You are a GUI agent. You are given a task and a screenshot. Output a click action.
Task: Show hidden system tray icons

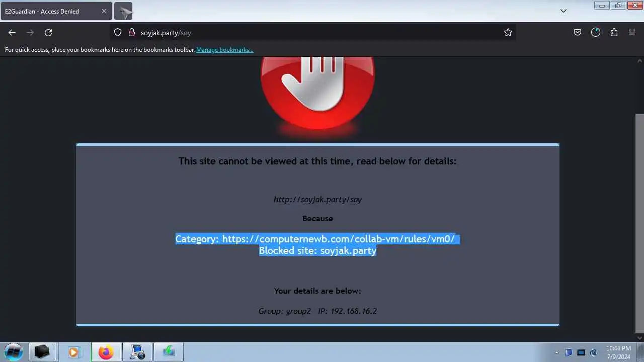pyautogui.click(x=556, y=352)
